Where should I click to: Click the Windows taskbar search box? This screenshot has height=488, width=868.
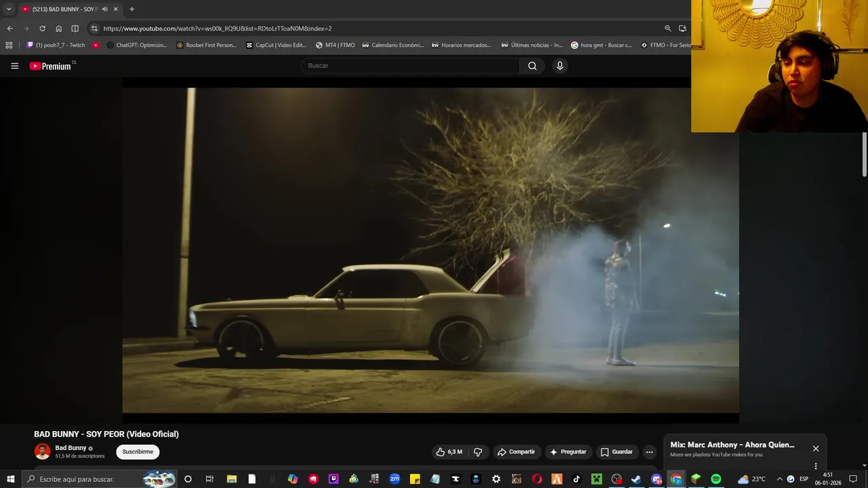coord(100,479)
